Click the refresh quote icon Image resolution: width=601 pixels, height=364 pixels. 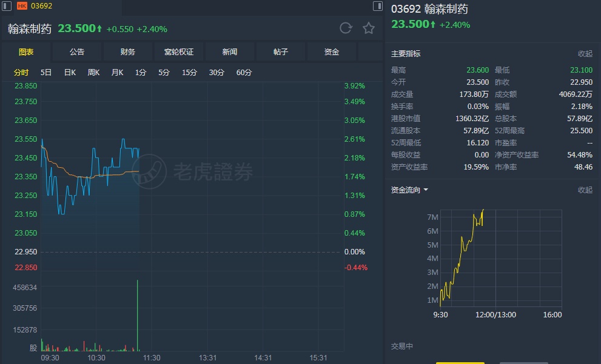(x=346, y=28)
